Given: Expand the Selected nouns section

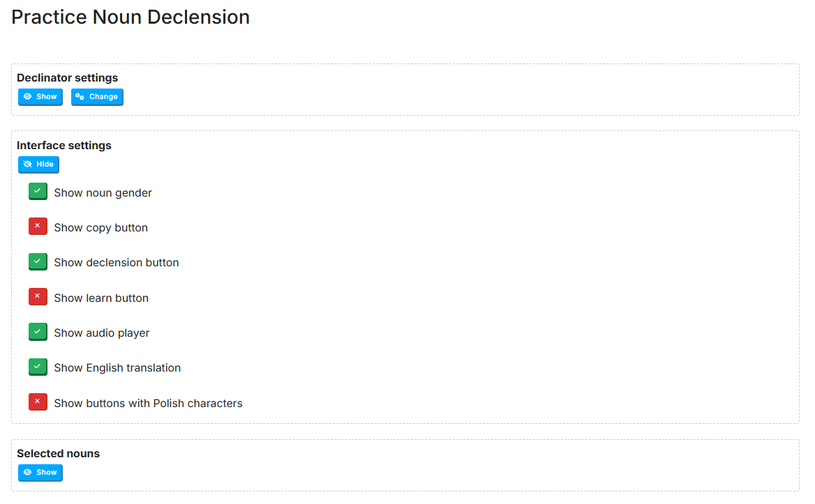Looking at the screenshot, I should click(x=40, y=473).
